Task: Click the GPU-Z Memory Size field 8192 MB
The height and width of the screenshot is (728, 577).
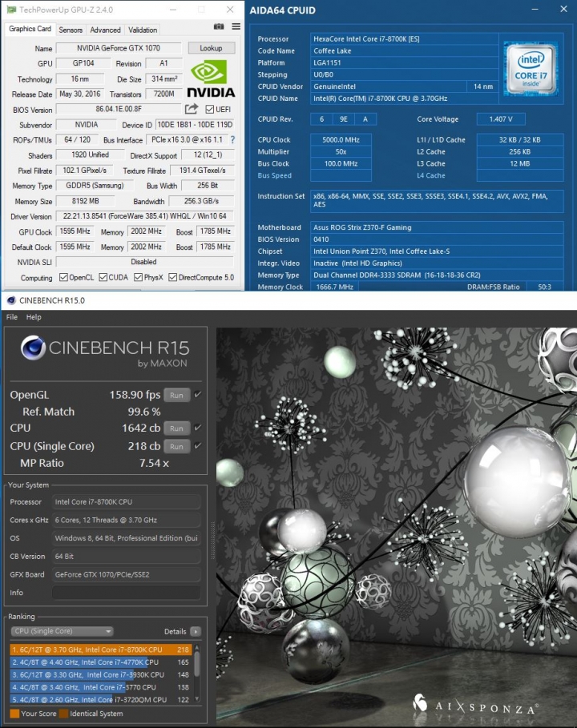Action: coord(85,201)
